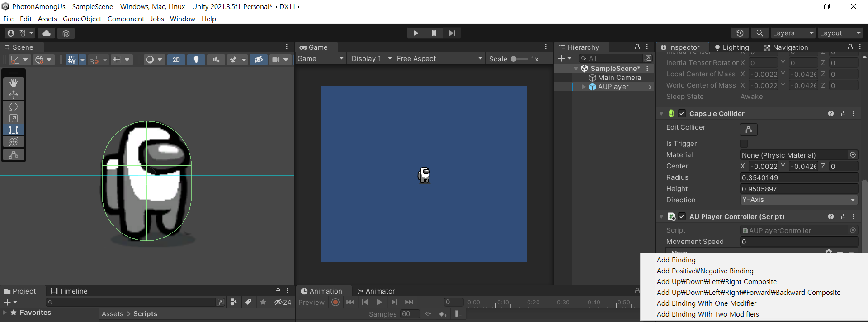Start Play mode

coord(415,33)
